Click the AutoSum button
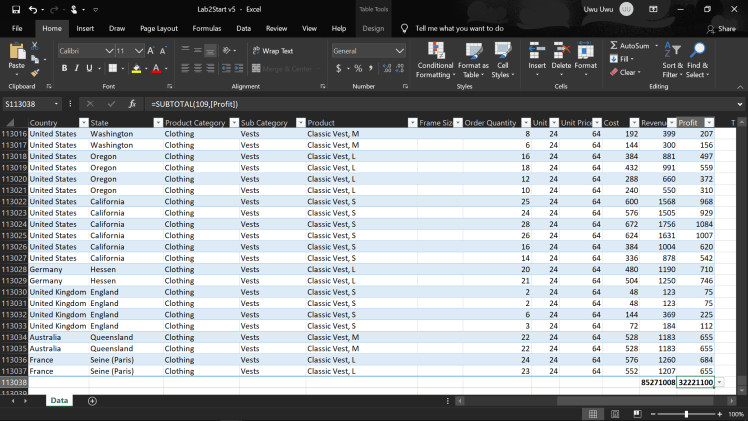This screenshot has height=421, width=748. (x=630, y=45)
